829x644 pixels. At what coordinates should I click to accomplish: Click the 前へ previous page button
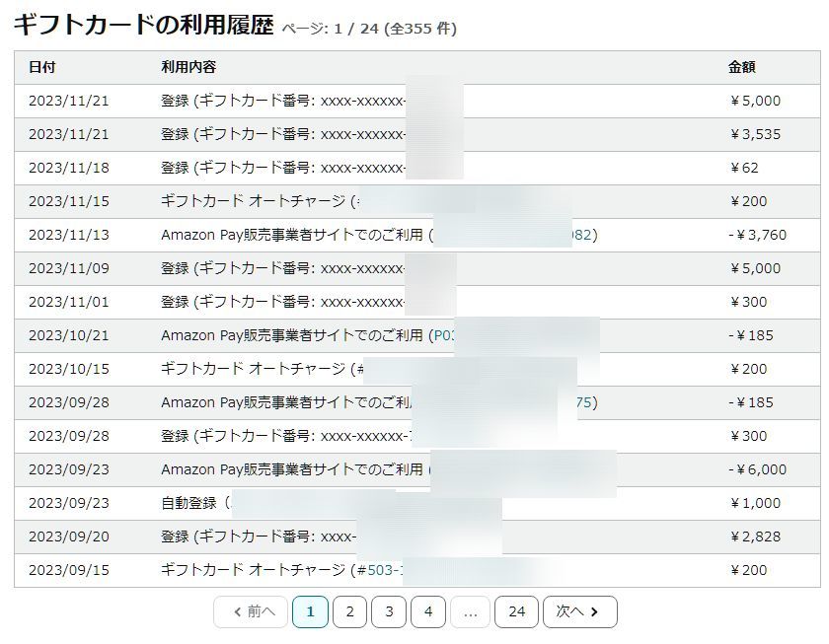point(252,611)
